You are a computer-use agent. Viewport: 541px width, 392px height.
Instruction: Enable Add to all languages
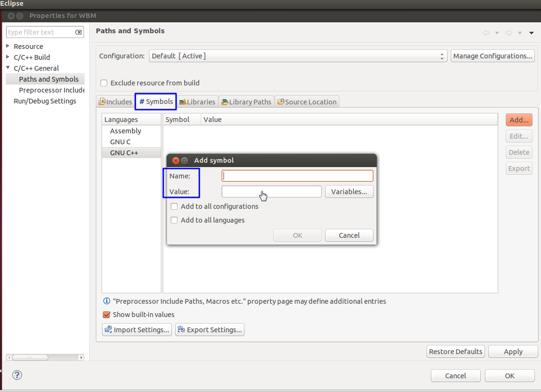(x=174, y=220)
